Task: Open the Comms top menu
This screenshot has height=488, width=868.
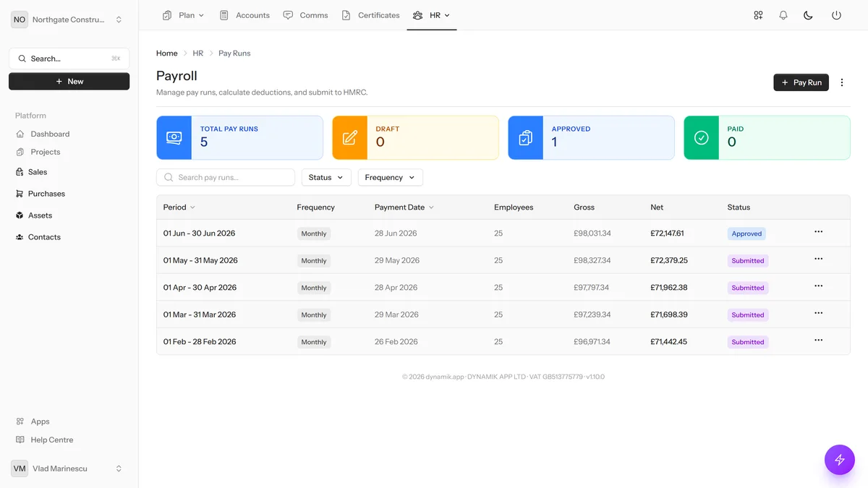Action: coord(306,15)
